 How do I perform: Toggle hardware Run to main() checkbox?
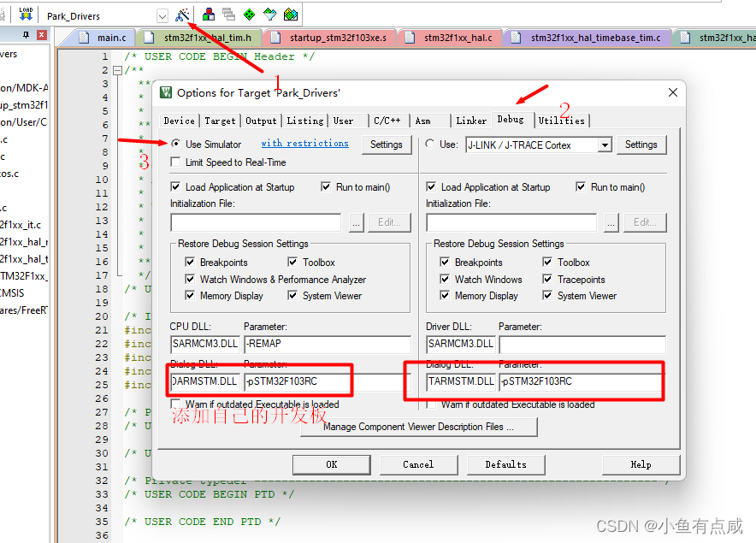[x=581, y=186]
